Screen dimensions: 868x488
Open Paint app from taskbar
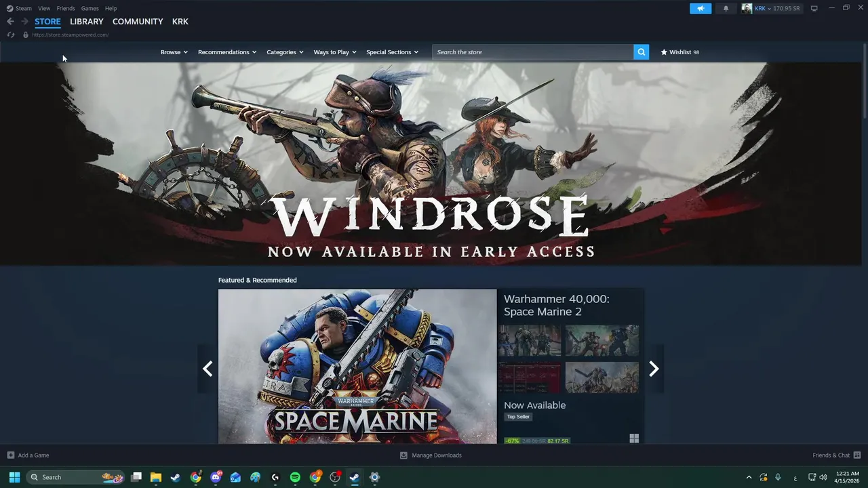[255, 477]
